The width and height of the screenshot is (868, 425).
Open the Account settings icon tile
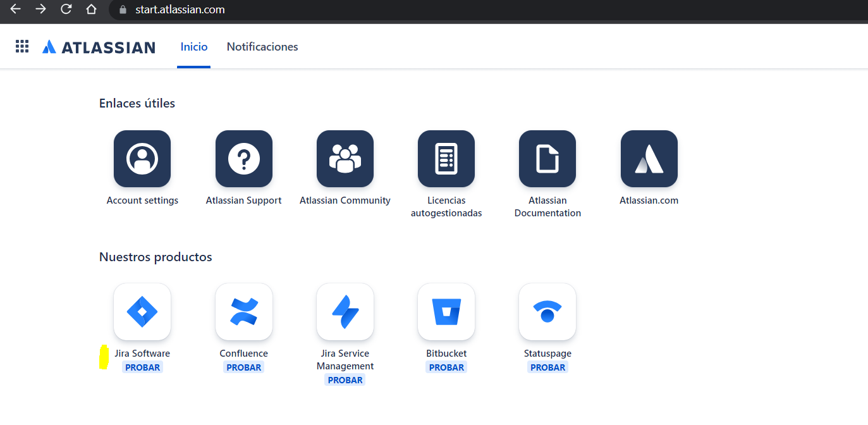pos(142,159)
